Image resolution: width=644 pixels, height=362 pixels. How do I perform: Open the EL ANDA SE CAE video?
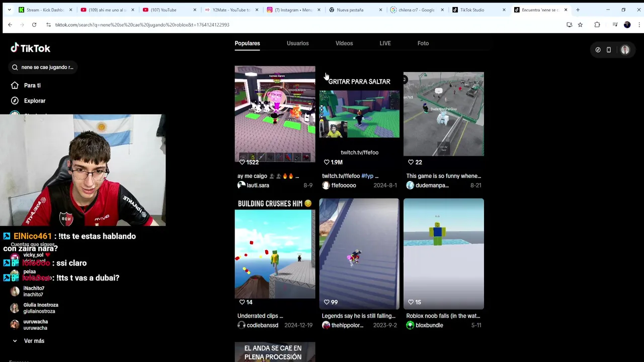(x=275, y=352)
